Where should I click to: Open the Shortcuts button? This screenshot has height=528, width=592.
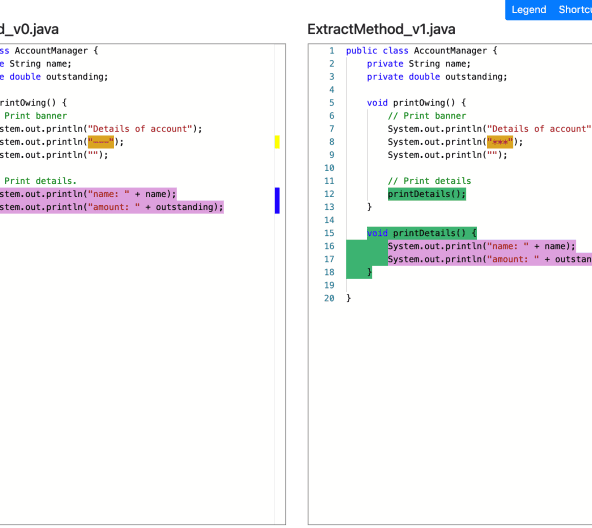click(575, 9)
